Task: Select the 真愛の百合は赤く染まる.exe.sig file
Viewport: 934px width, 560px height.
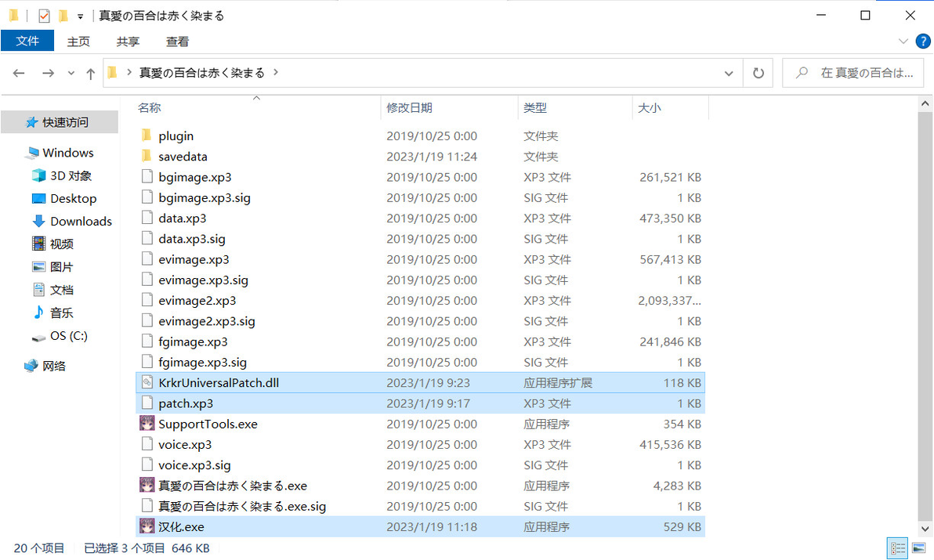Action: (x=421, y=507)
